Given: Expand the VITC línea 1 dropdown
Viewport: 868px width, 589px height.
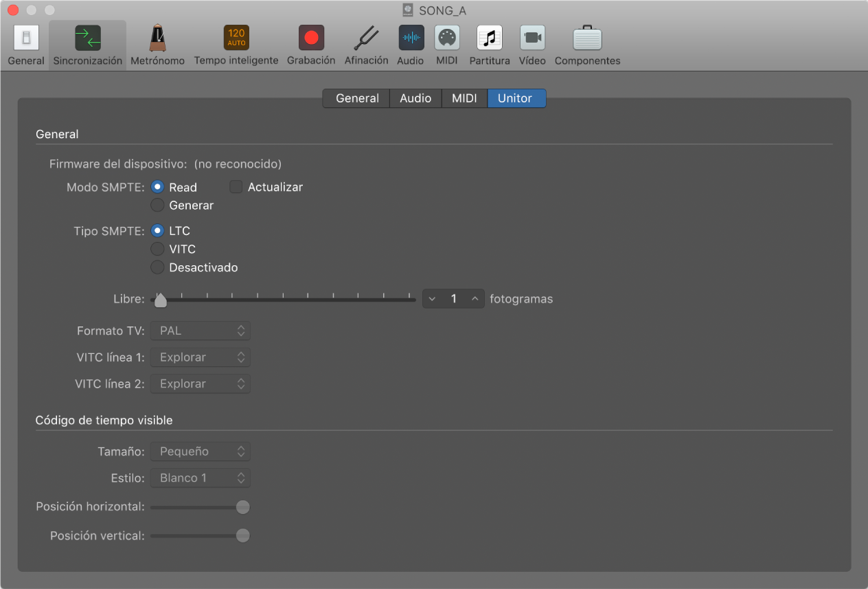Looking at the screenshot, I should pyautogui.click(x=201, y=357).
